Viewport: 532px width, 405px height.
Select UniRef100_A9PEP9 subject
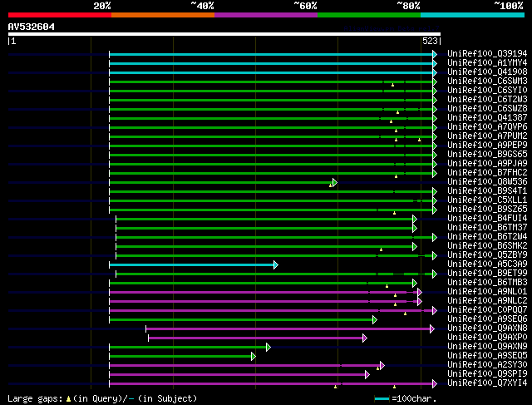(487, 146)
